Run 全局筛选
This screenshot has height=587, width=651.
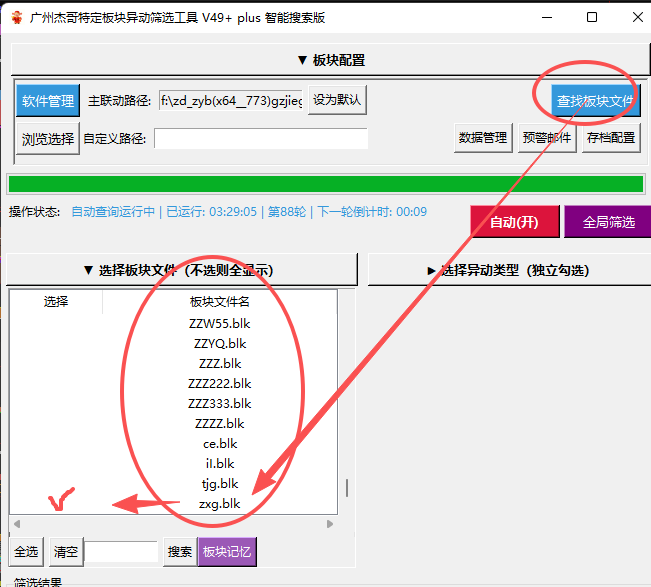pos(608,222)
